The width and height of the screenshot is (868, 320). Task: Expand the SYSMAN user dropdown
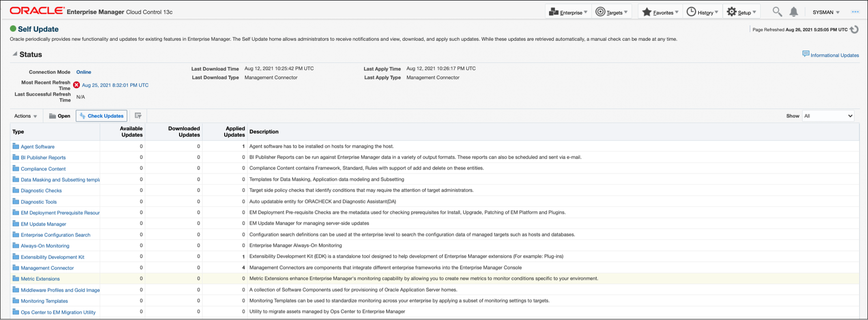coord(826,12)
